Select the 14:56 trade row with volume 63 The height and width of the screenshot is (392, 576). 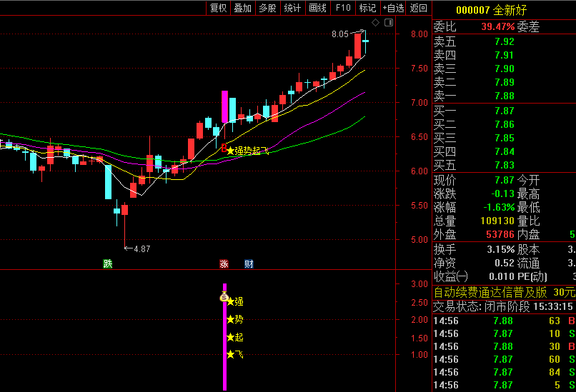coord(504,321)
